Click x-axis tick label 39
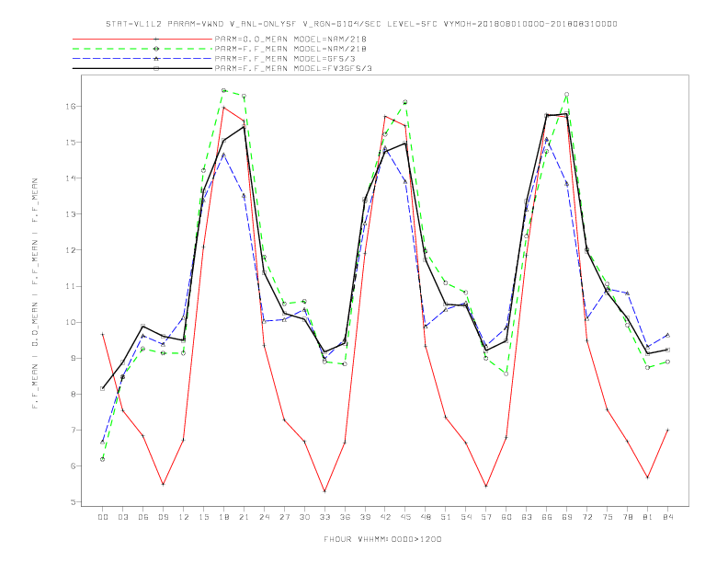Viewport: 728px width, 563px height. click(x=365, y=517)
